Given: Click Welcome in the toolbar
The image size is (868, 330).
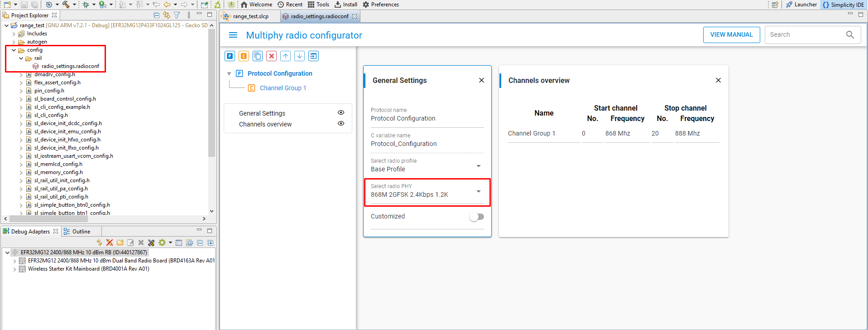Looking at the screenshot, I should pos(256,5).
